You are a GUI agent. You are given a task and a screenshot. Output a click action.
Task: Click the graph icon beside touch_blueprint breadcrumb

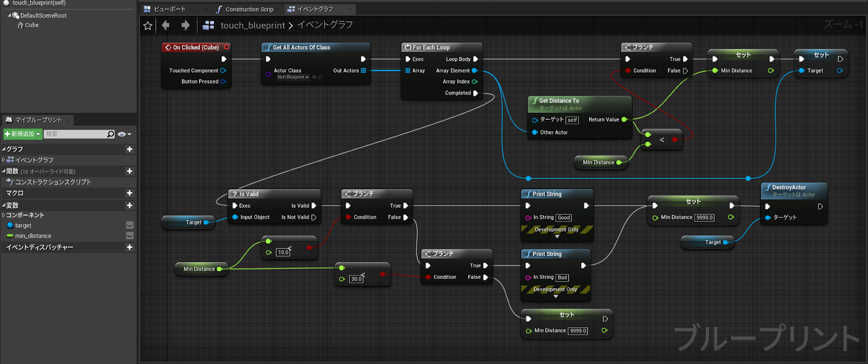(208, 25)
